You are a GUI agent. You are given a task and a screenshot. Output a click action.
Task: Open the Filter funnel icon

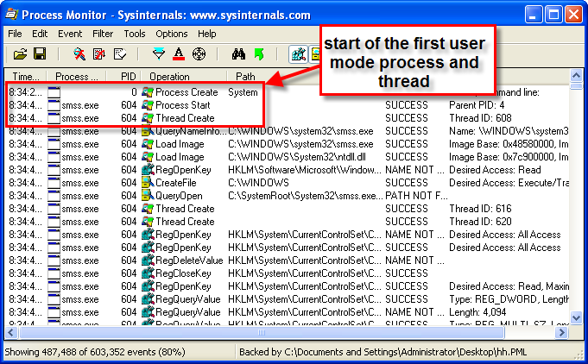click(158, 54)
